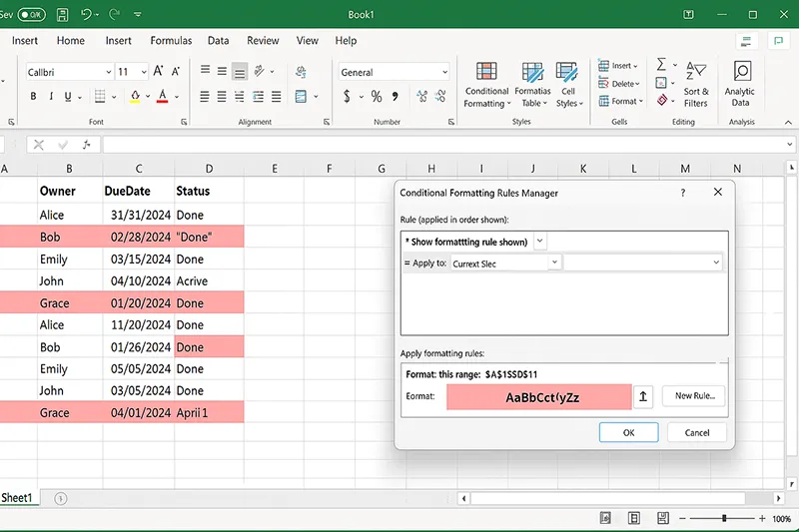Switch to the Formulas tab
799x532 pixels.
pos(171,41)
